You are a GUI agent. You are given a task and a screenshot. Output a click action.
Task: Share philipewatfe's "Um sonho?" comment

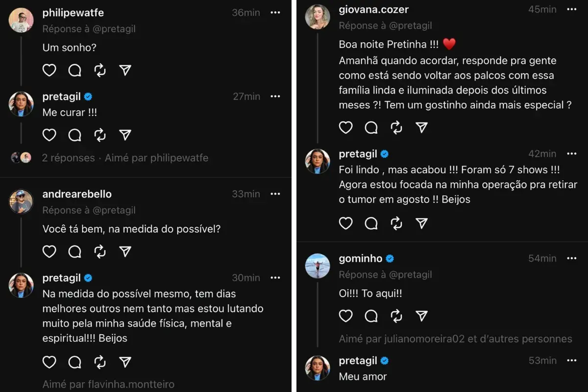pos(125,70)
